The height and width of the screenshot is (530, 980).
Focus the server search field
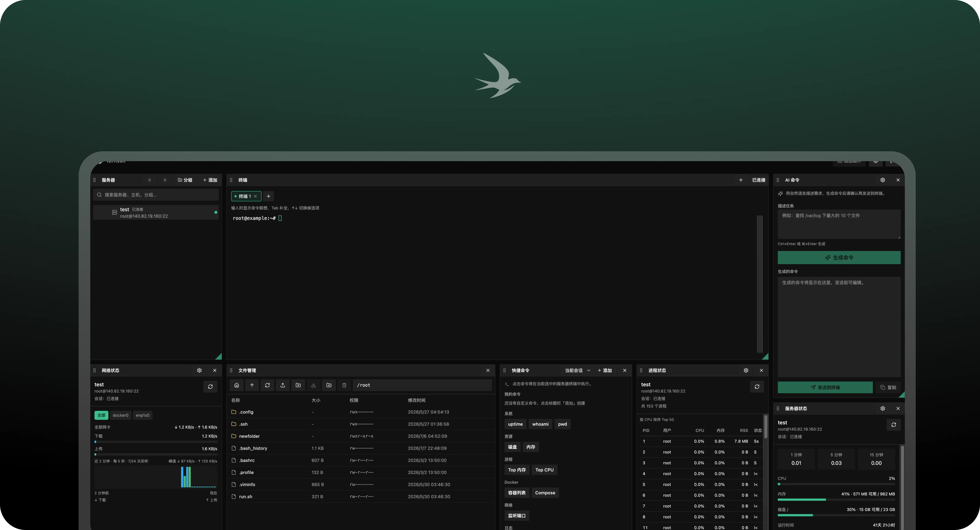click(x=156, y=195)
